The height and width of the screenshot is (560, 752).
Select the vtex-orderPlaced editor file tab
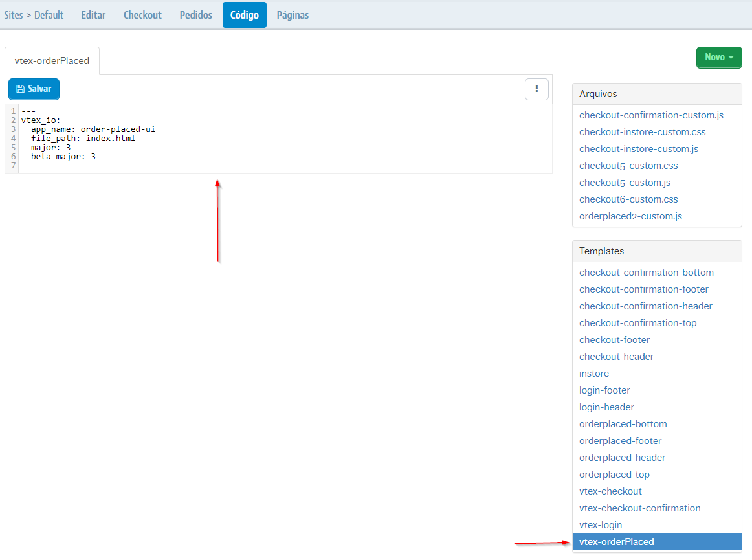(x=52, y=61)
